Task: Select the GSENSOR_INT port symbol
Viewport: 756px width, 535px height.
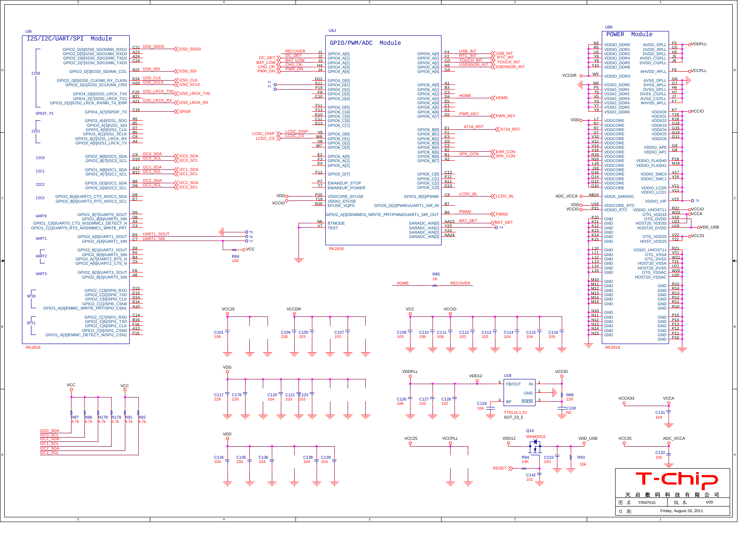Action: [x=493, y=67]
